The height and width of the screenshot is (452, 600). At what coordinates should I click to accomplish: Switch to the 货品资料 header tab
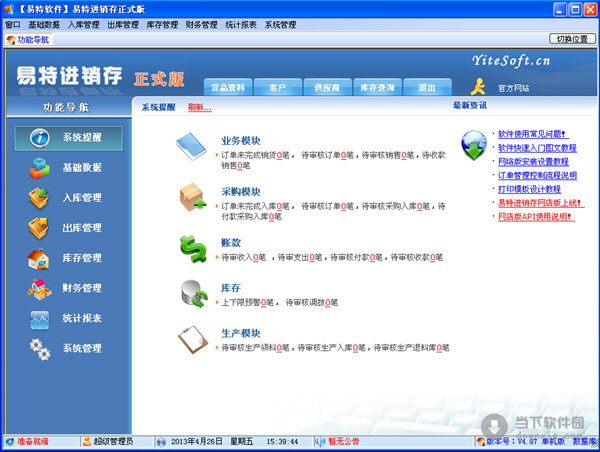pos(228,87)
